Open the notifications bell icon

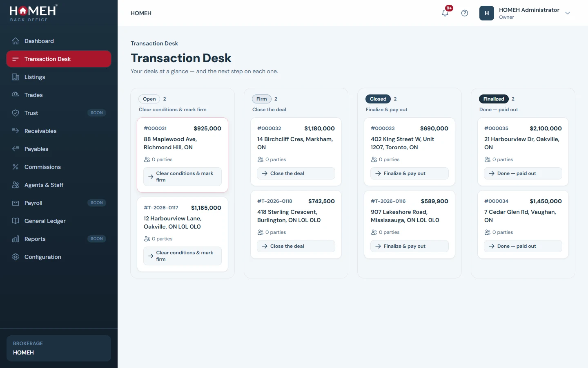pyautogui.click(x=445, y=13)
